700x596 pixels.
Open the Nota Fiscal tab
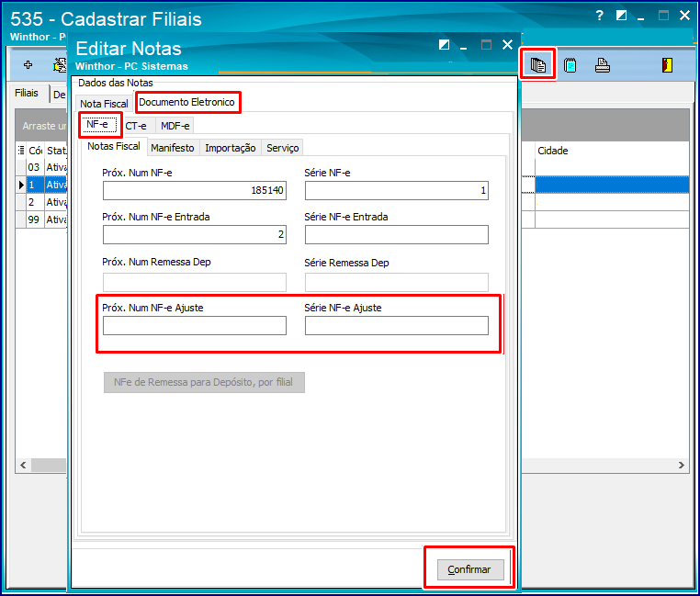[x=104, y=104]
